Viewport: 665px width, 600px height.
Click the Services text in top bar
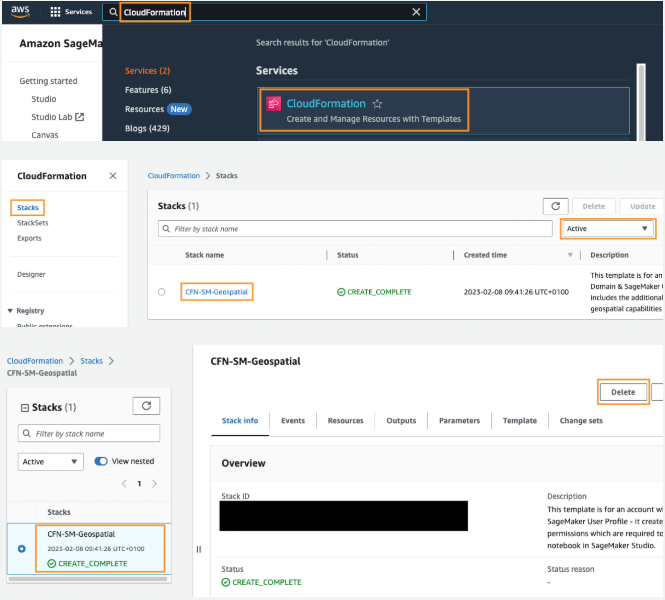point(78,12)
